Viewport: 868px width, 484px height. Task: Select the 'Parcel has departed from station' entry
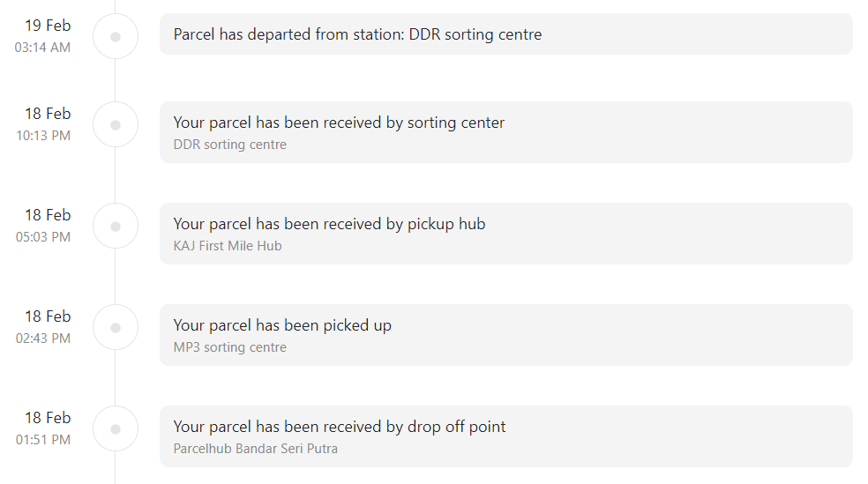point(506,34)
